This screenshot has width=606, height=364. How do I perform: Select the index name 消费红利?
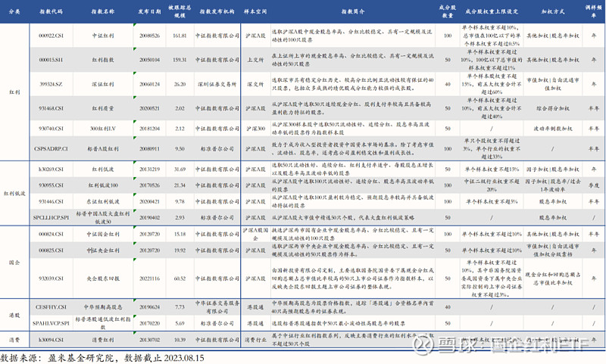pos(103,340)
